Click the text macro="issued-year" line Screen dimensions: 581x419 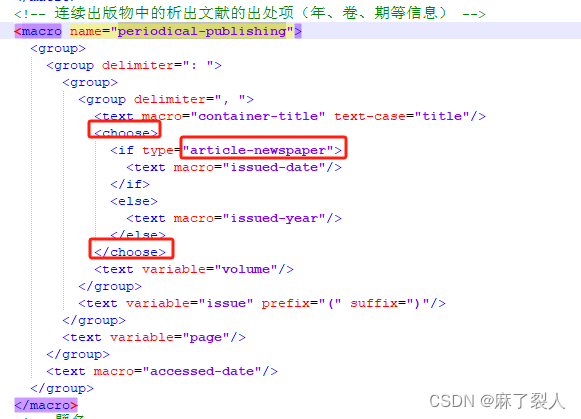point(234,219)
